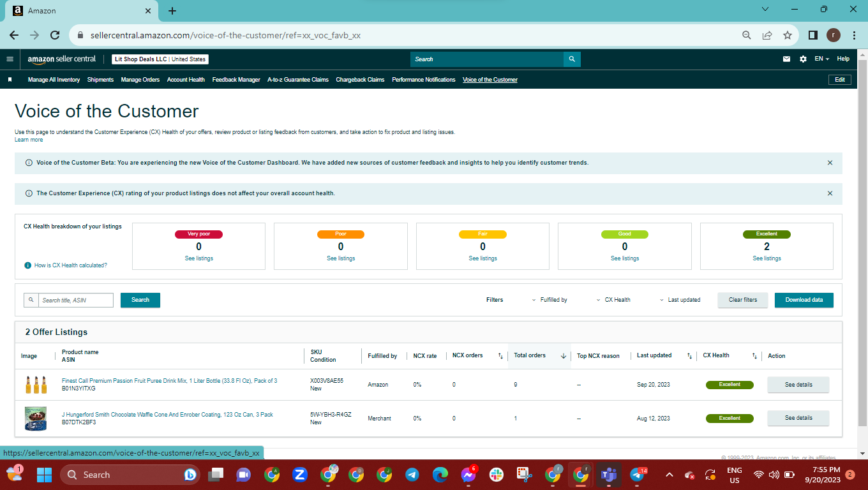
Task: Go to A-to-z Guarantee Claims
Action: (298, 80)
